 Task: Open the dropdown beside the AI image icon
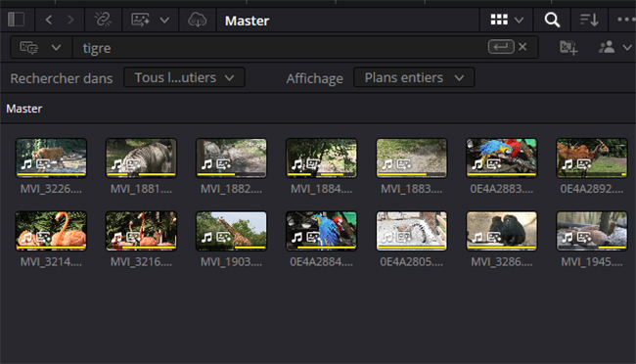point(164,20)
